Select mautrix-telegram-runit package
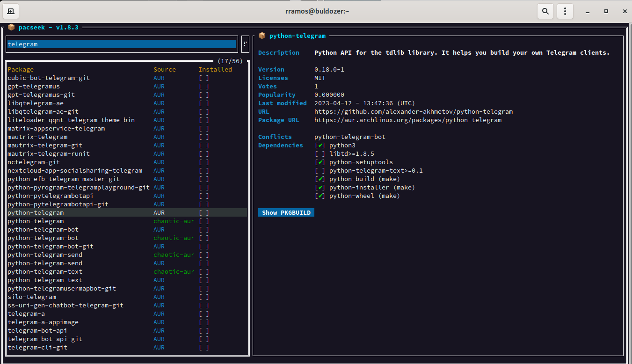This screenshot has width=632, height=364. click(x=127, y=153)
